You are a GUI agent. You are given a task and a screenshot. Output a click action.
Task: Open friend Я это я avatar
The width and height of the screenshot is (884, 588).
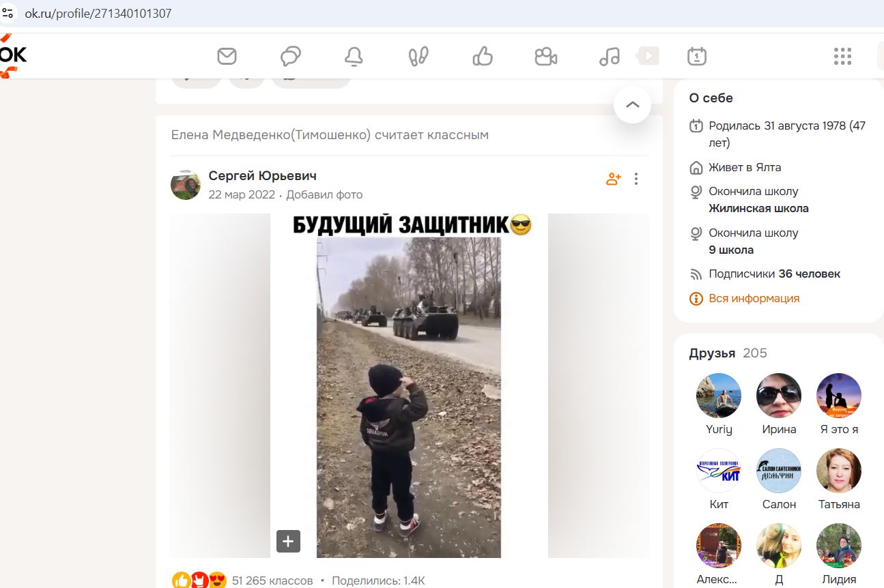click(x=839, y=396)
